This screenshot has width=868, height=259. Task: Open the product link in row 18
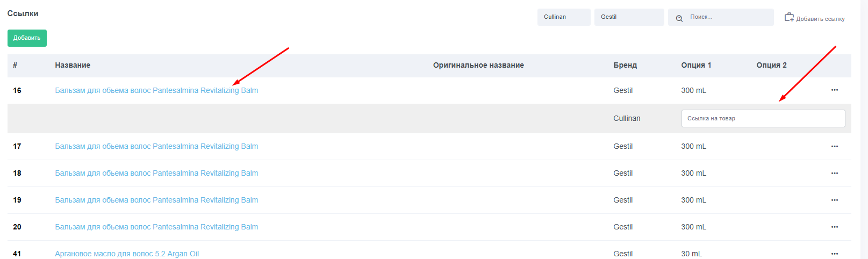pos(156,173)
